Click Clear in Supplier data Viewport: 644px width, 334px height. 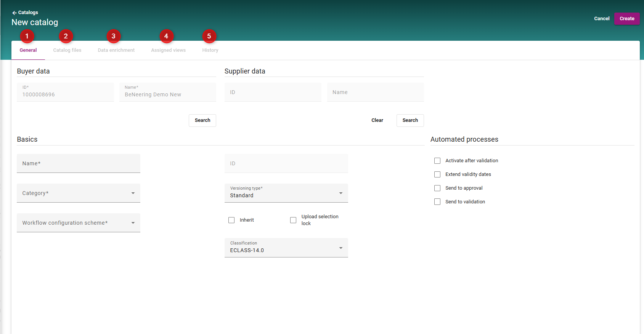(x=377, y=120)
